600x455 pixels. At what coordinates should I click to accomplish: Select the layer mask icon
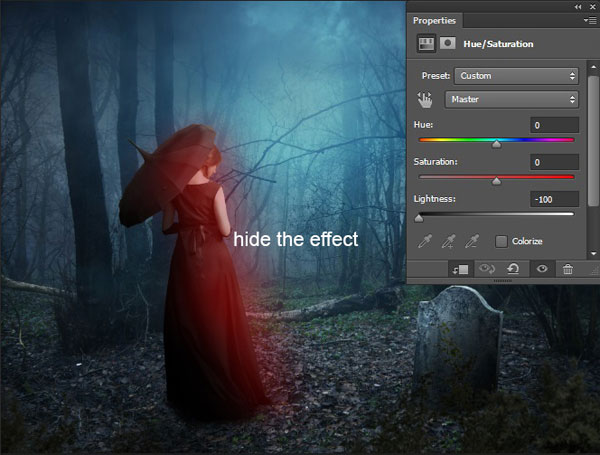point(447,43)
